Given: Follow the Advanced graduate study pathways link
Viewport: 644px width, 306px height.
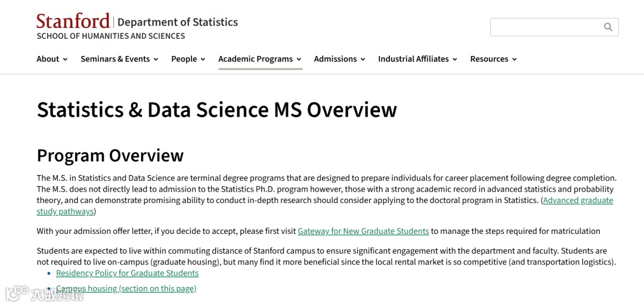Looking at the screenshot, I should tap(324, 206).
